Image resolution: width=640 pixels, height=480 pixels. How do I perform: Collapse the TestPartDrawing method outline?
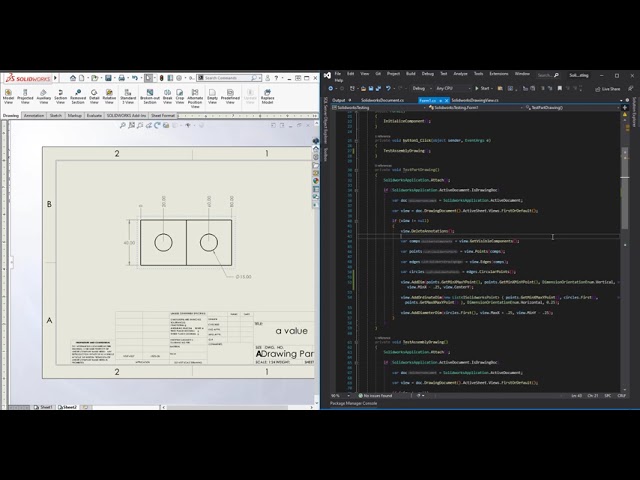[356, 170]
